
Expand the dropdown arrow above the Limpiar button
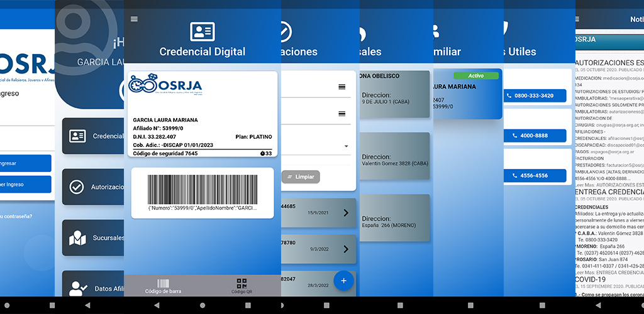pos(346,146)
